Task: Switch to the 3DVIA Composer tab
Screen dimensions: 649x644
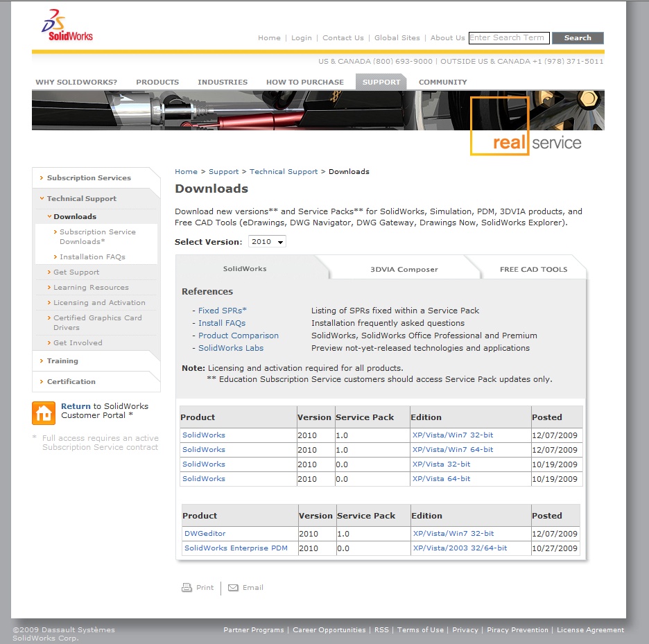Action: coord(404,269)
